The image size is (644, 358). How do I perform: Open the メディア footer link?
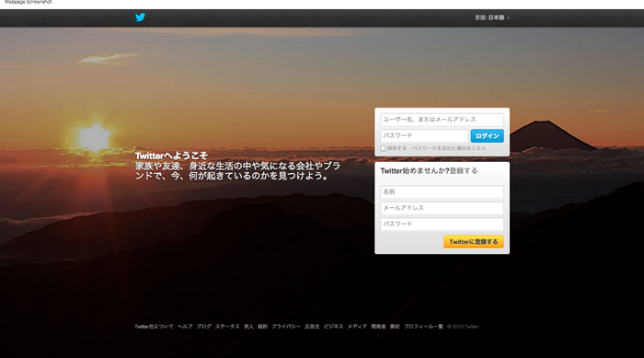click(x=357, y=327)
